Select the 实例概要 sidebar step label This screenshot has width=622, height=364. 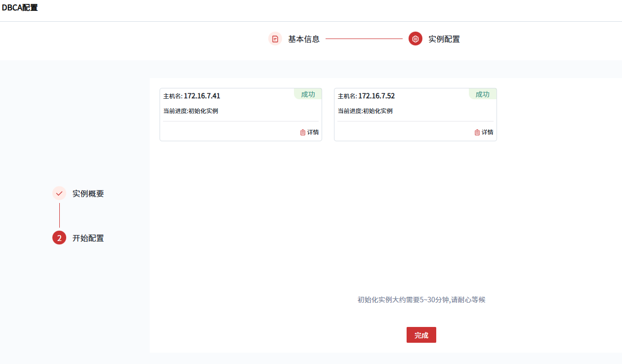(88, 194)
